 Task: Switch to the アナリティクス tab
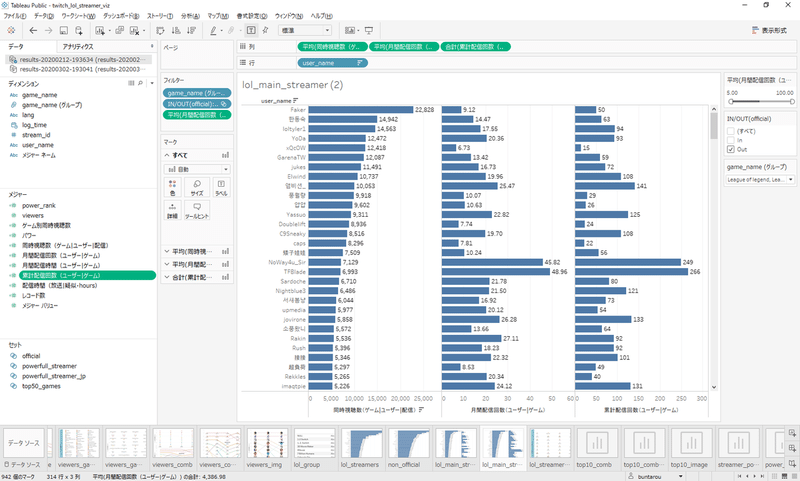click(78, 46)
